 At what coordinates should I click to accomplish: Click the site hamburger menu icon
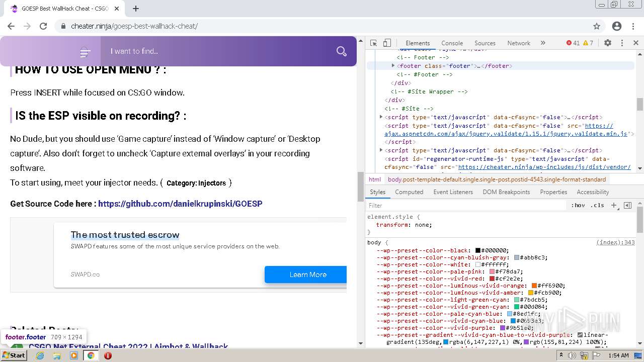point(85,52)
